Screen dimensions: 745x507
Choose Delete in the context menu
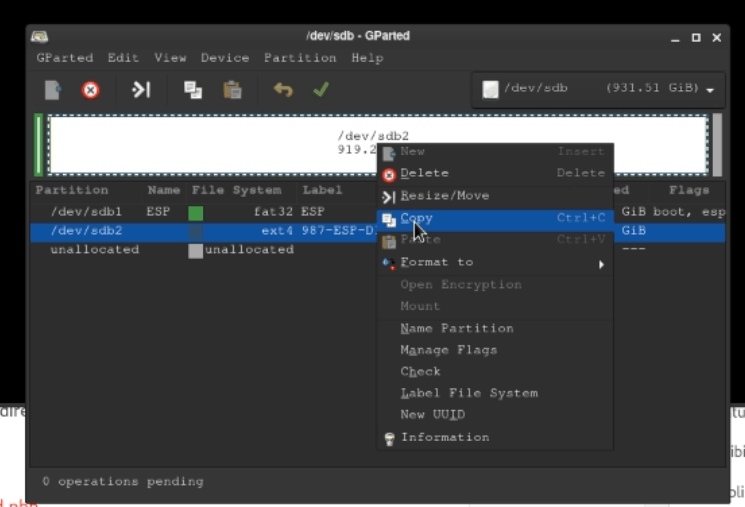[496, 173]
